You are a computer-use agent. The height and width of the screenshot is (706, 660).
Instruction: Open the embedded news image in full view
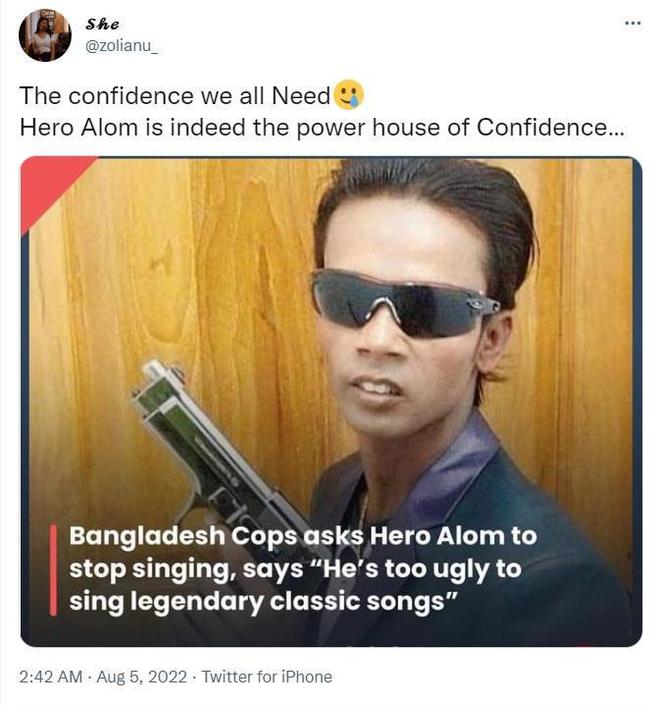point(331,401)
